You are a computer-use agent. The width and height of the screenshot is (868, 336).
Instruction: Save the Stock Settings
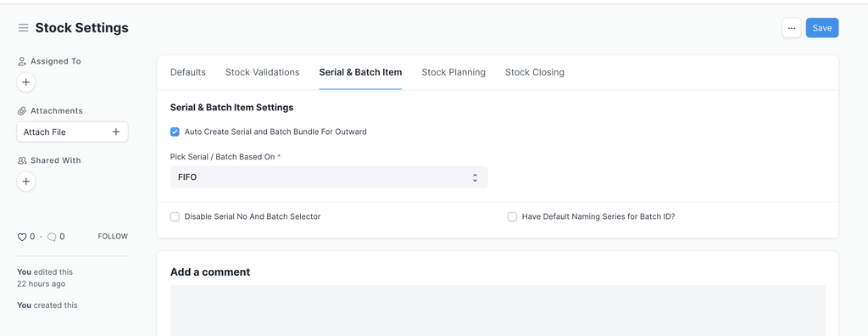822,28
